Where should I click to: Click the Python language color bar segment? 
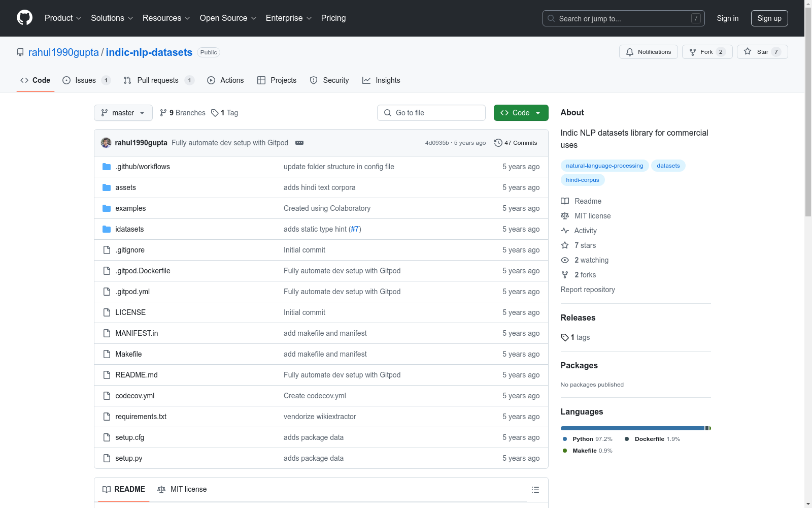point(632,428)
